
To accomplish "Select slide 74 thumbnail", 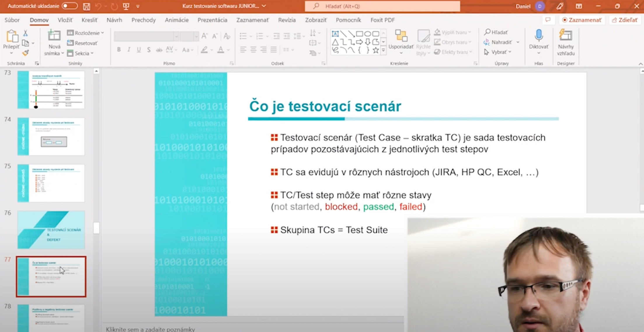I will (51, 136).
